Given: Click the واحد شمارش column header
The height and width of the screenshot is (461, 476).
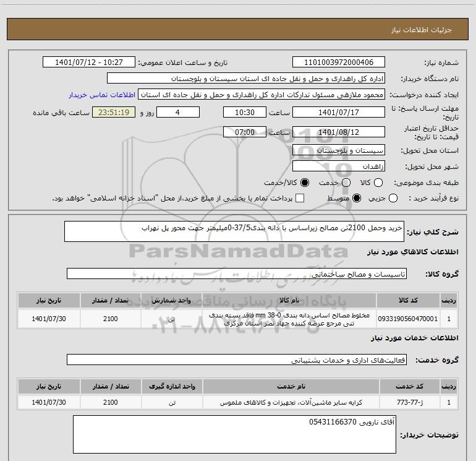Looking at the screenshot, I should tap(171, 300).
